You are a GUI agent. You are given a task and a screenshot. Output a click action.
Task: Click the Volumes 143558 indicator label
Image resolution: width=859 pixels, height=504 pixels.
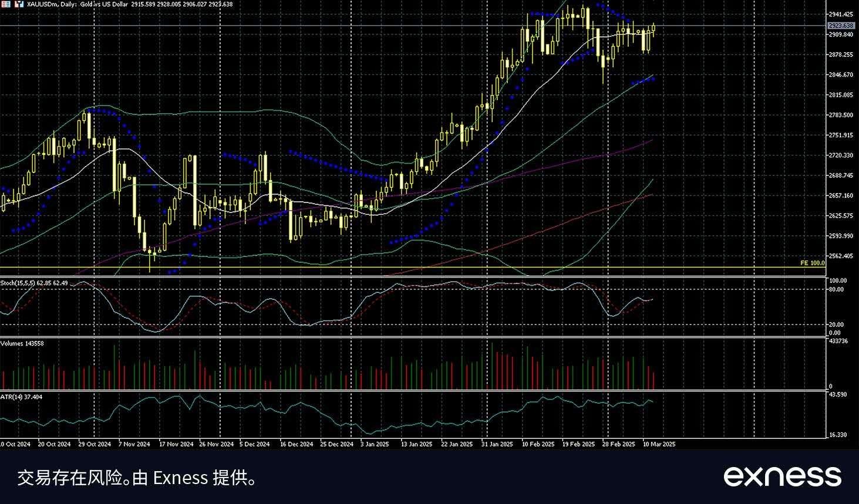pyautogui.click(x=22, y=343)
